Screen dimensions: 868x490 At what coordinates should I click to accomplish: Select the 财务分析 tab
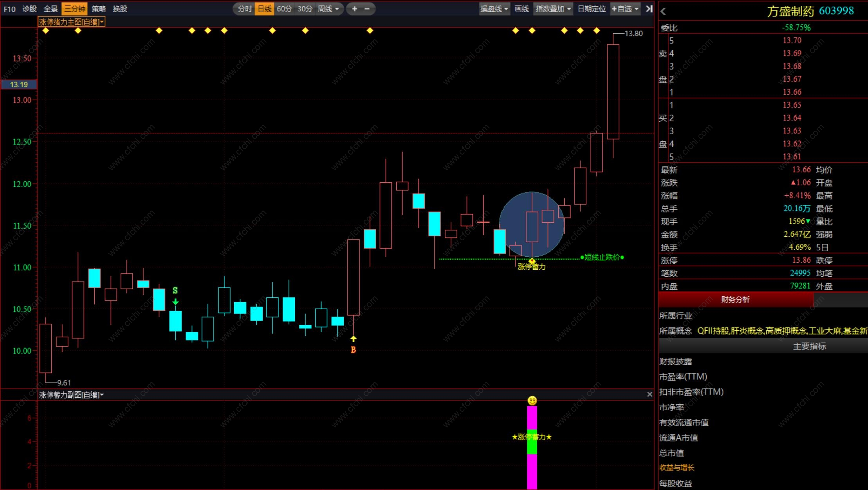pos(735,299)
